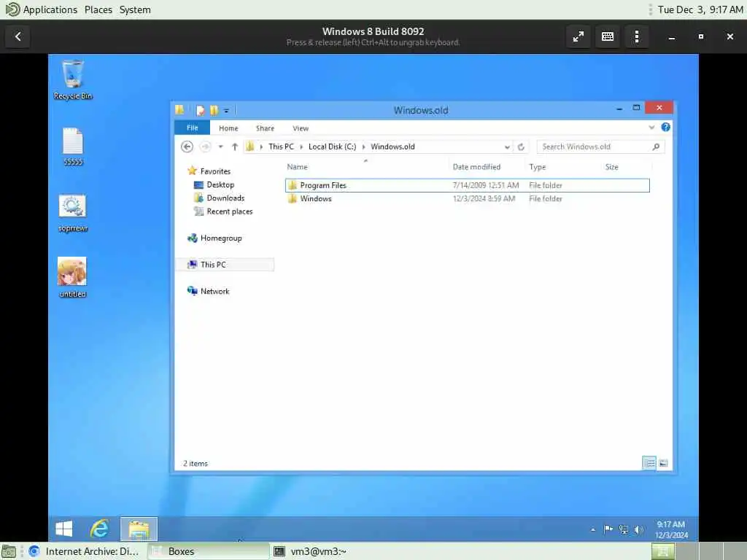Click the volume speaker tray icon
This screenshot has width=747, height=560.
(x=638, y=529)
